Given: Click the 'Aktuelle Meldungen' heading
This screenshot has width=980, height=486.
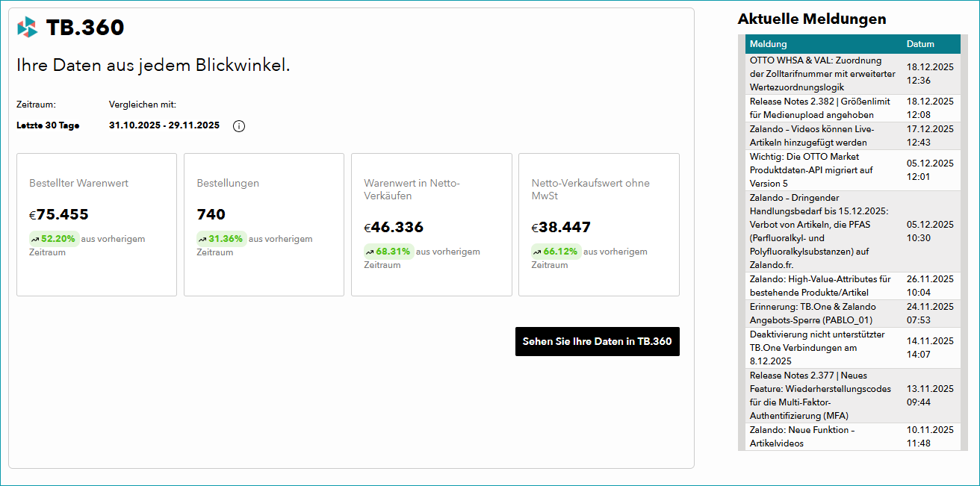Looking at the screenshot, I should [x=812, y=19].
